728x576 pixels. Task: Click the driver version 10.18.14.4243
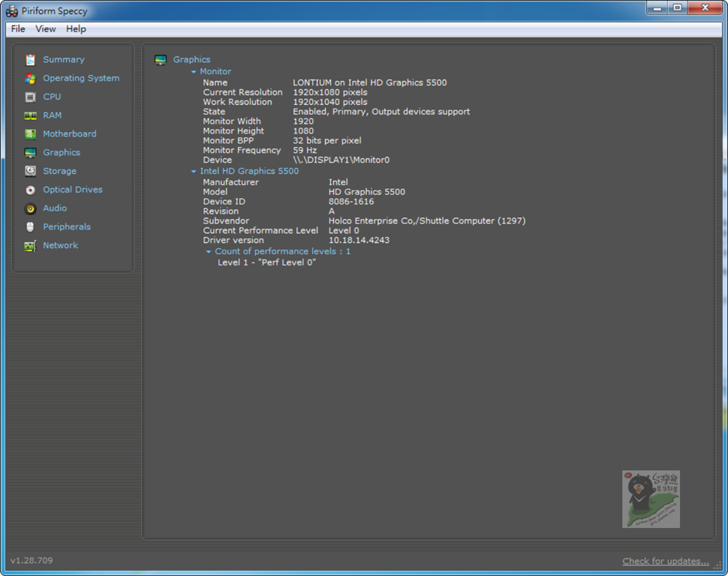click(359, 240)
